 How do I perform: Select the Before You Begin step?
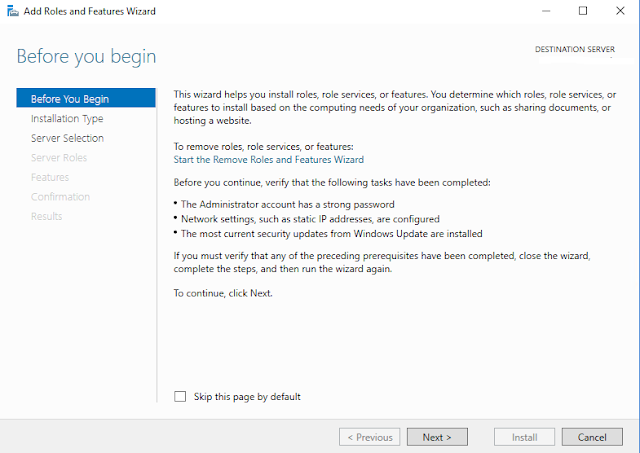(86, 98)
